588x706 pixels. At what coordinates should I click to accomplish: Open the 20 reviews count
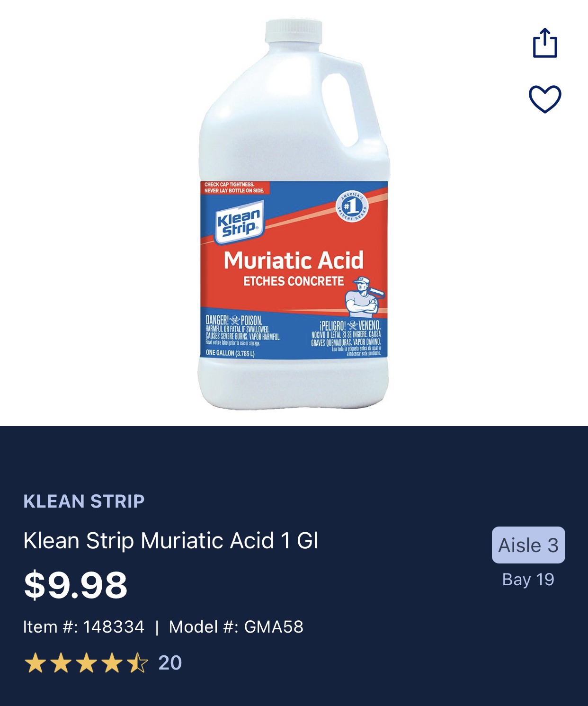[170, 663]
